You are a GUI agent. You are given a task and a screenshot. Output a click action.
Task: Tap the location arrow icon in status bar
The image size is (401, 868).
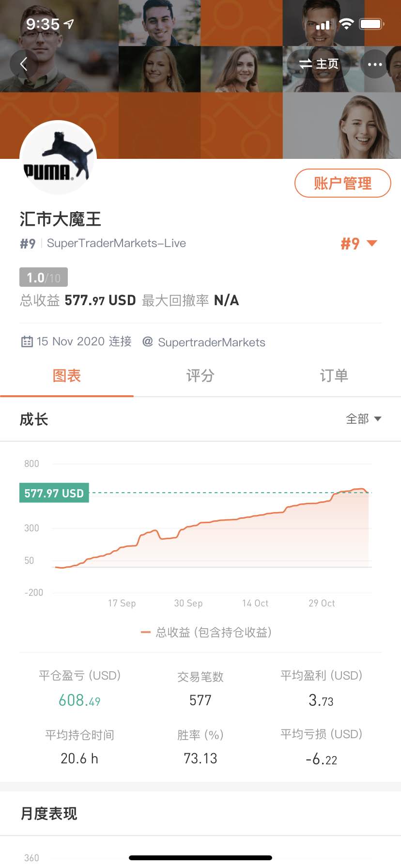point(69,24)
